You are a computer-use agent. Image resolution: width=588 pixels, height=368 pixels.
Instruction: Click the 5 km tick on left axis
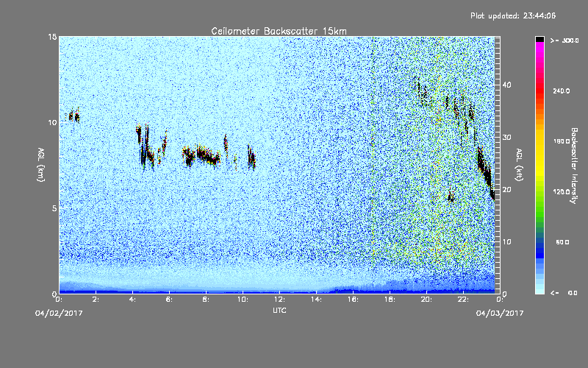(x=54, y=208)
